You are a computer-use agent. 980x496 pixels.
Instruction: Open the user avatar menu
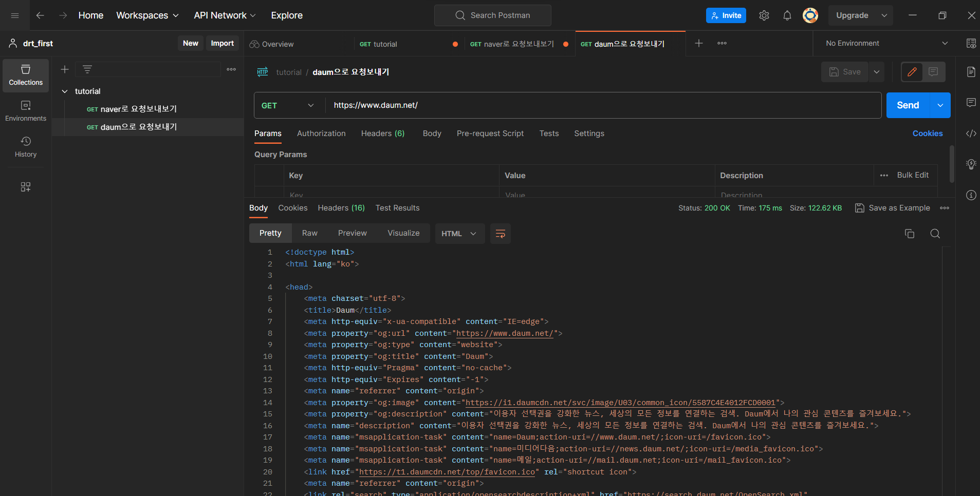pos(810,15)
